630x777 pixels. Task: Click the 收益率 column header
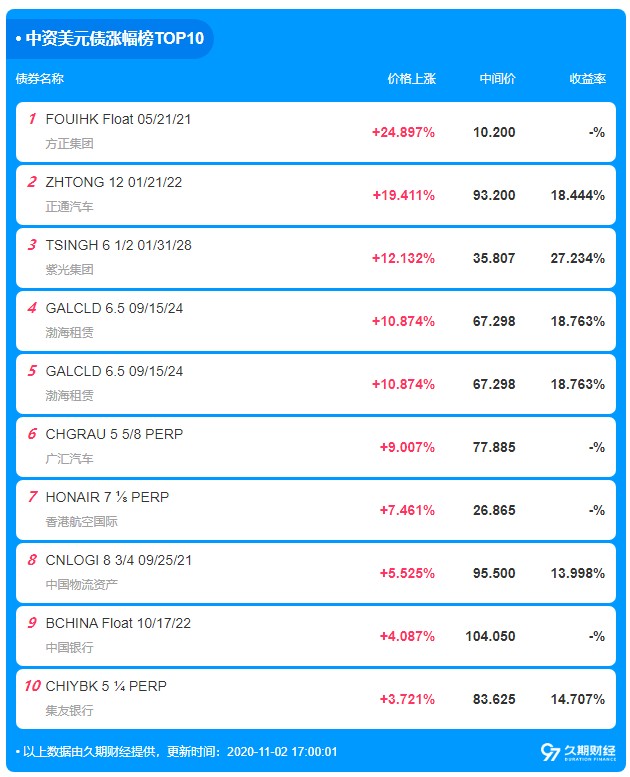click(587, 78)
